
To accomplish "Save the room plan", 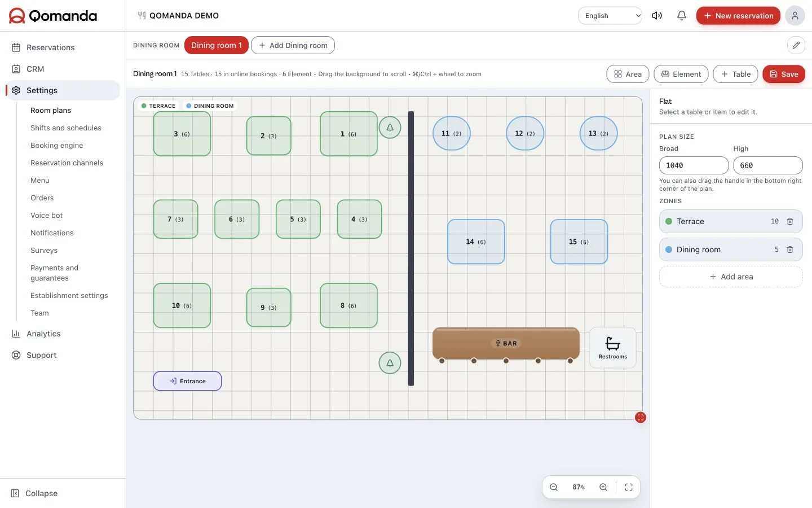I will point(784,74).
